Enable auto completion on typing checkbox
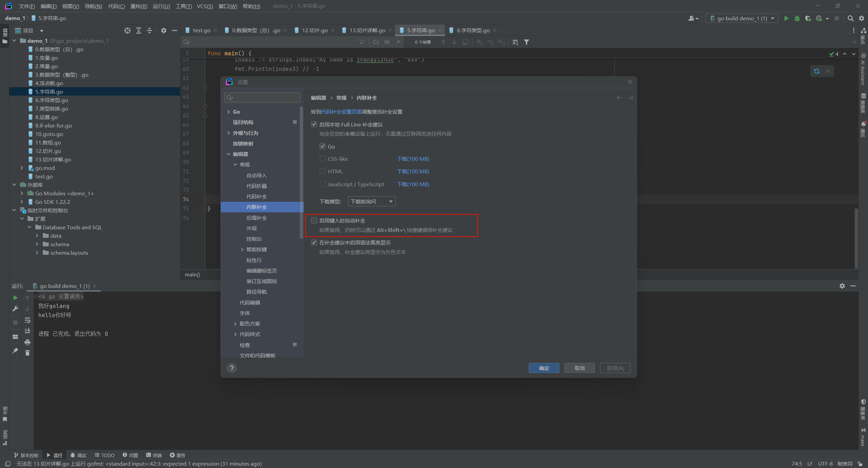The height and width of the screenshot is (468, 868). (314, 220)
